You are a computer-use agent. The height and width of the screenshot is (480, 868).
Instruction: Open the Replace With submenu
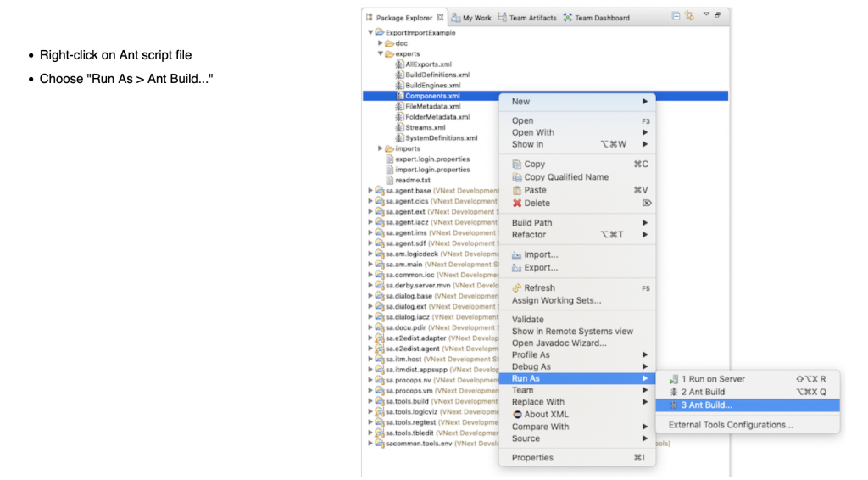coord(576,402)
